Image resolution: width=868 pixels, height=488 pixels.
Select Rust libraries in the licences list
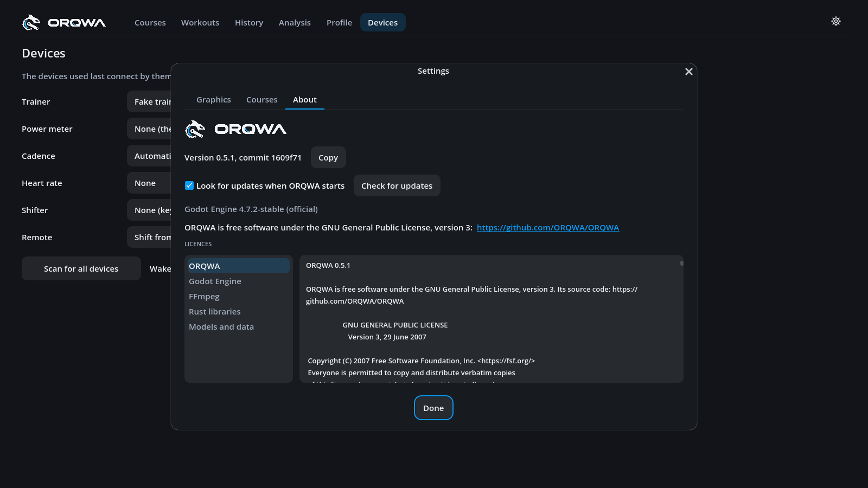tap(239, 312)
